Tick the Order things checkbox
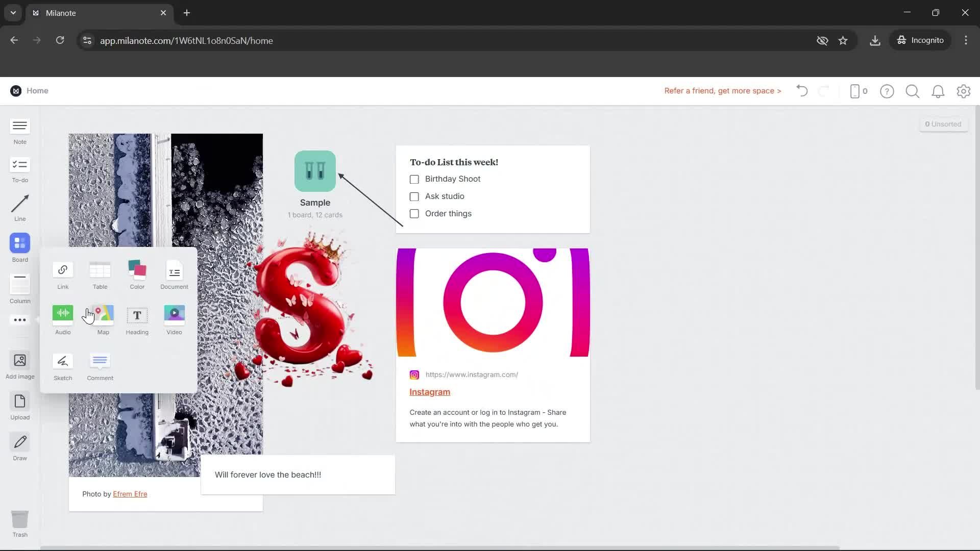Image resolution: width=980 pixels, height=551 pixels. (414, 214)
